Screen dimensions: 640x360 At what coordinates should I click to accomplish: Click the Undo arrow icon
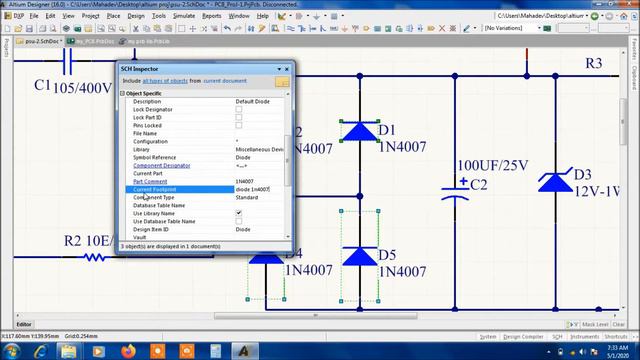227,29
